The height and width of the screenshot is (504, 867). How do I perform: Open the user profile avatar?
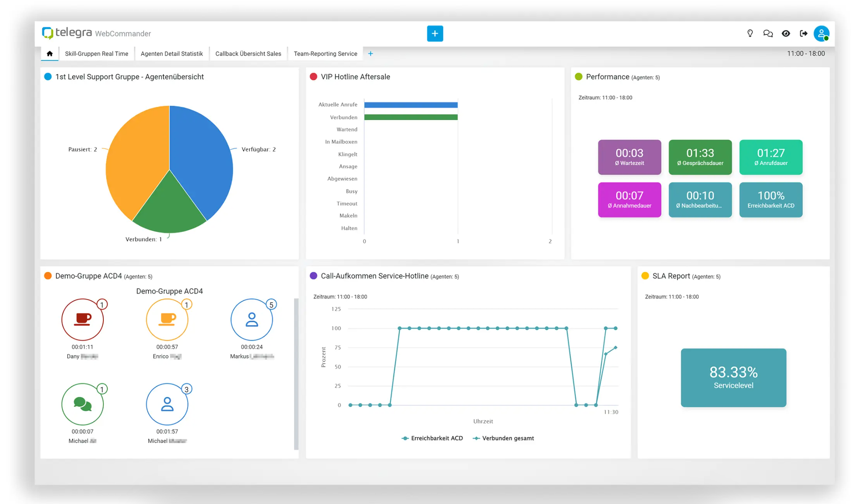click(821, 34)
